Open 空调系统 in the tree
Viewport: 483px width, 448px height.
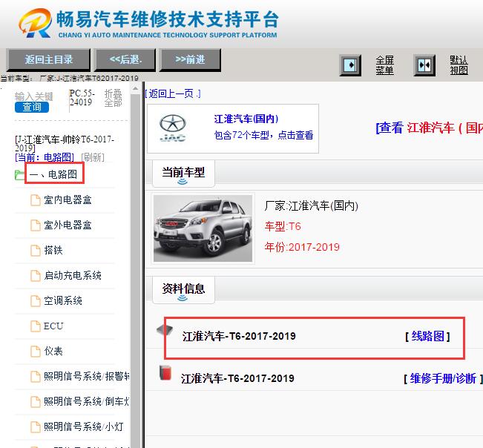[x=63, y=300]
